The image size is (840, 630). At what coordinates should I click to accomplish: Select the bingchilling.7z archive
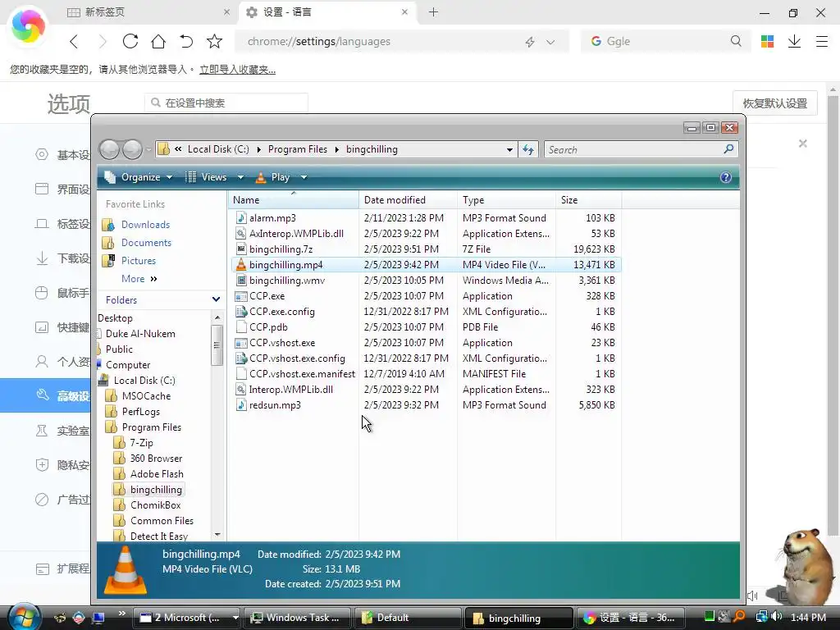pyautogui.click(x=281, y=249)
